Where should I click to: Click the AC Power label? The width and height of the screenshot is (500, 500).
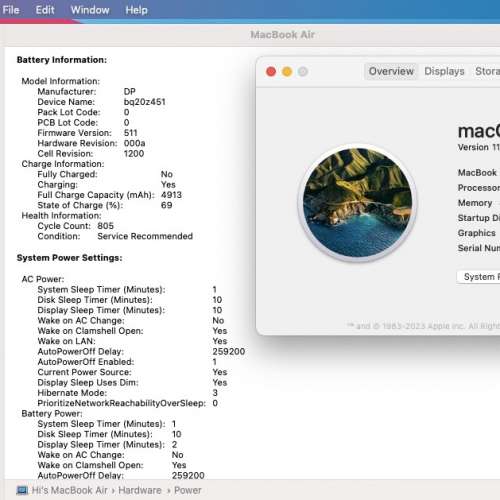[x=43, y=279]
